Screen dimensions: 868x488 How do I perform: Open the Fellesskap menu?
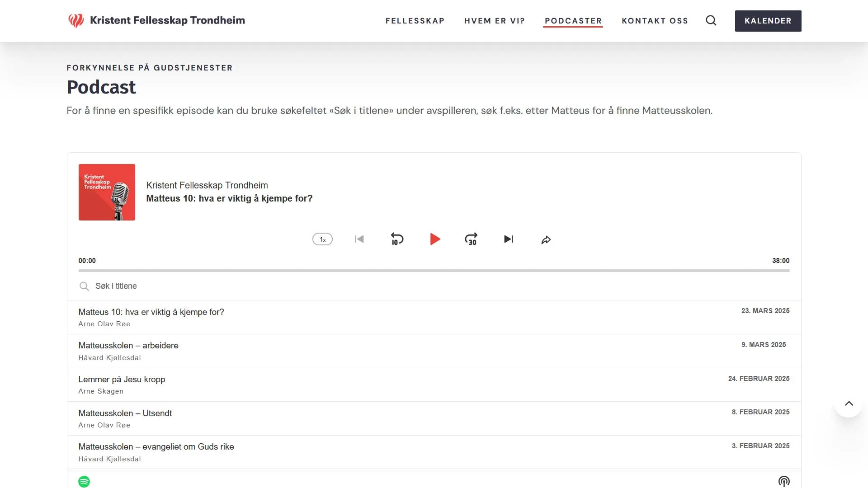(x=415, y=21)
